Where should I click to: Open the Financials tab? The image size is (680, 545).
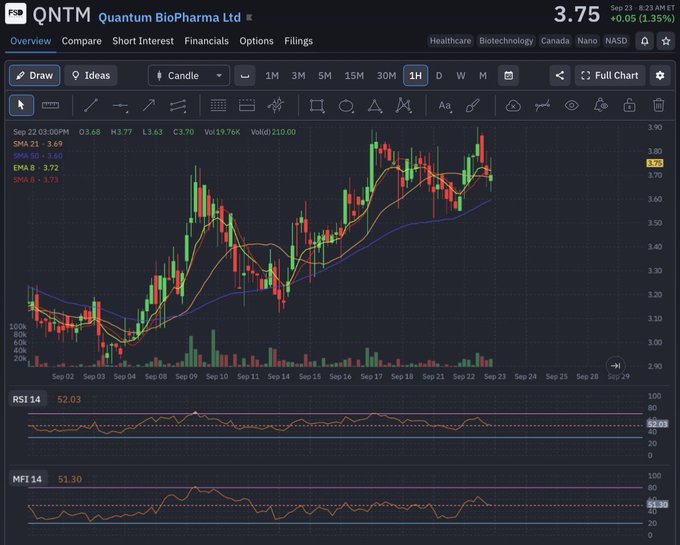pos(206,41)
